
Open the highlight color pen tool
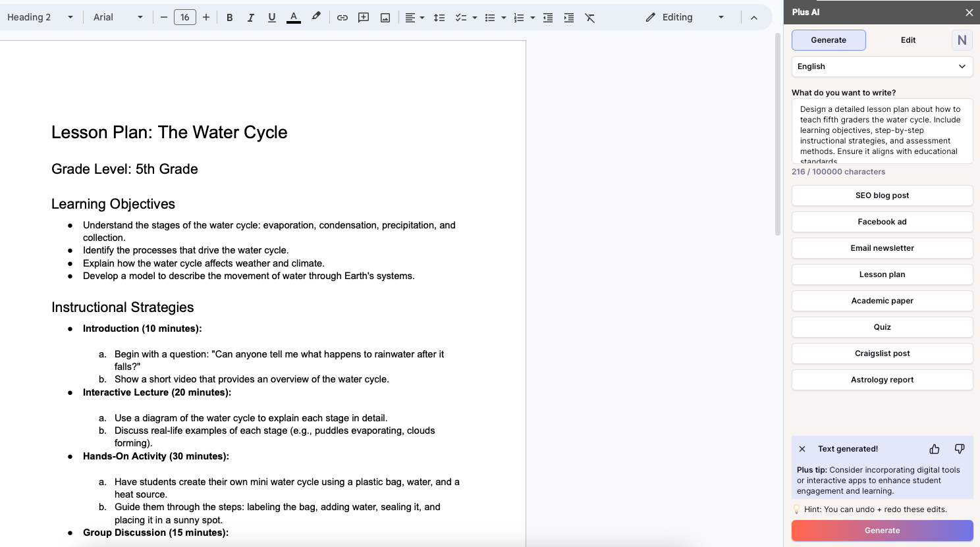(x=316, y=17)
